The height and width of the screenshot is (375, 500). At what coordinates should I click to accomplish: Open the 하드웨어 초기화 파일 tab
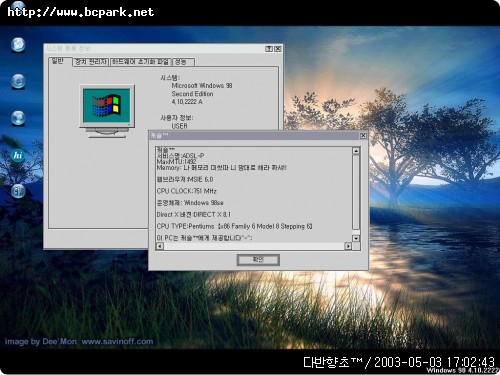coord(140,62)
